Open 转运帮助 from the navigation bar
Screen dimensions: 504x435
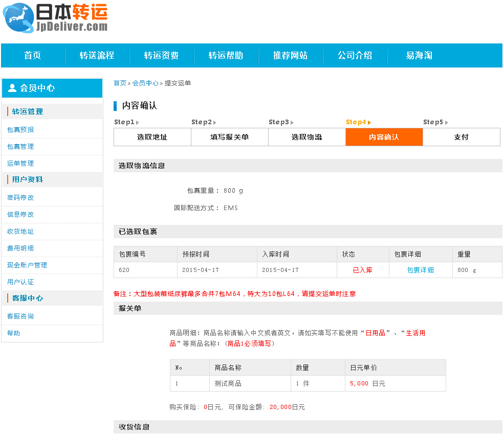[x=226, y=55]
